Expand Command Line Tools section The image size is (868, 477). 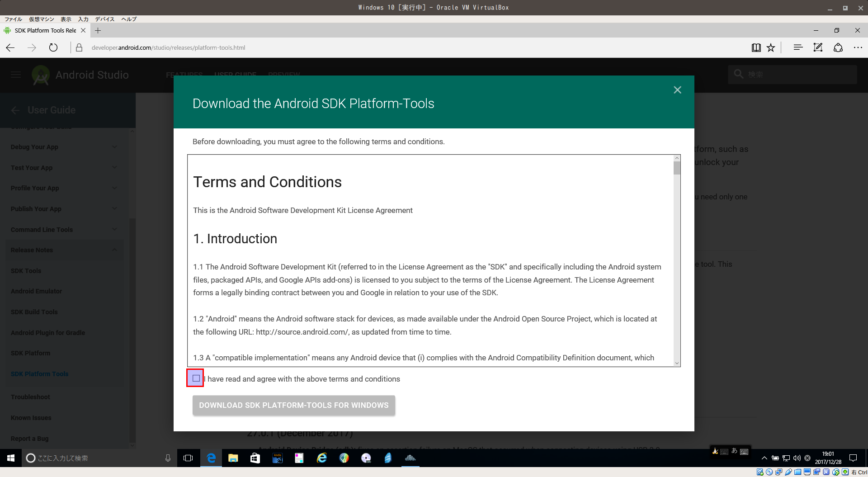point(64,230)
